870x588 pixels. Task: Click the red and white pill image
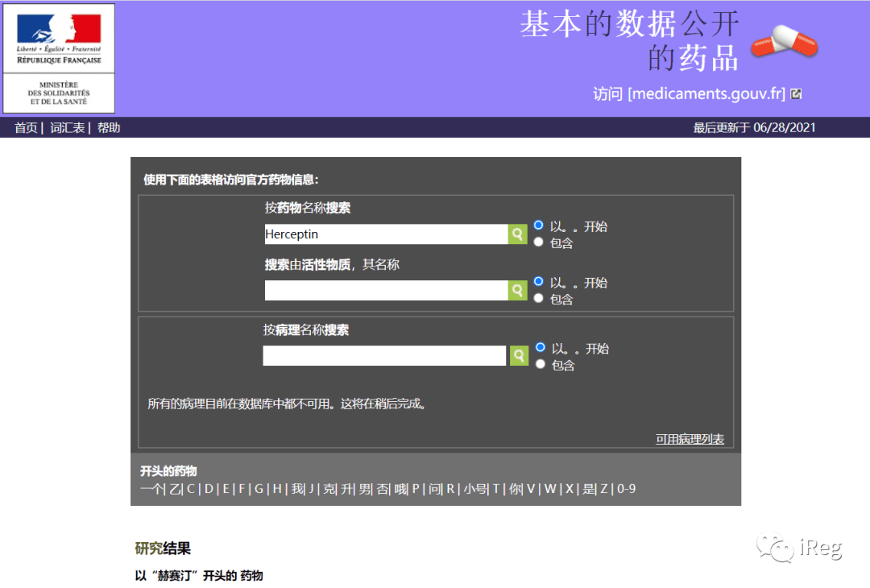coord(785,42)
